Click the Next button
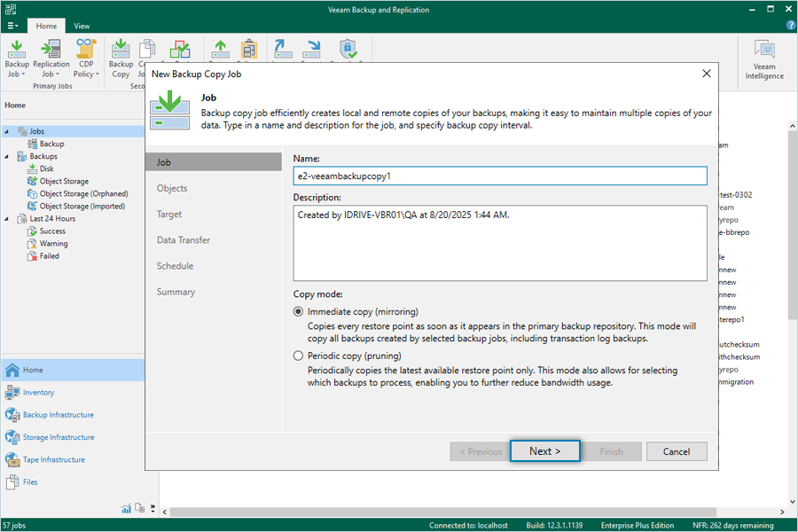The image size is (798, 532). click(544, 451)
